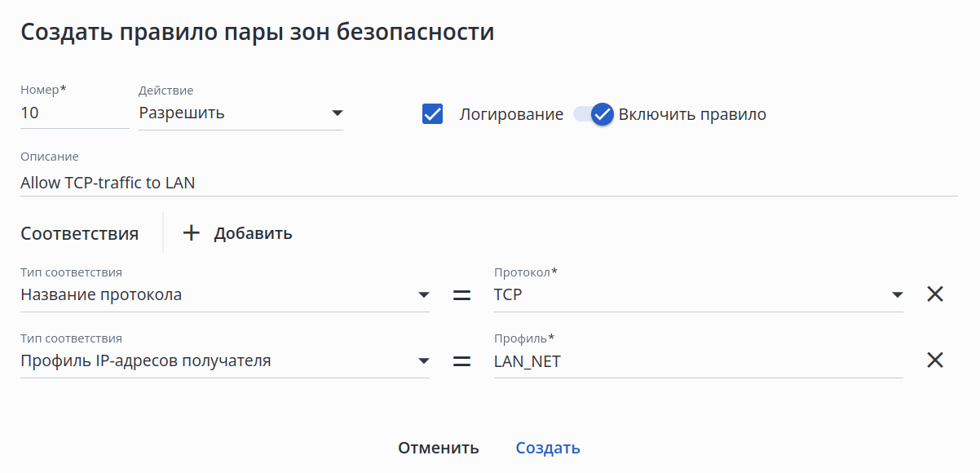Click the Отменить button

coord(438,448)
